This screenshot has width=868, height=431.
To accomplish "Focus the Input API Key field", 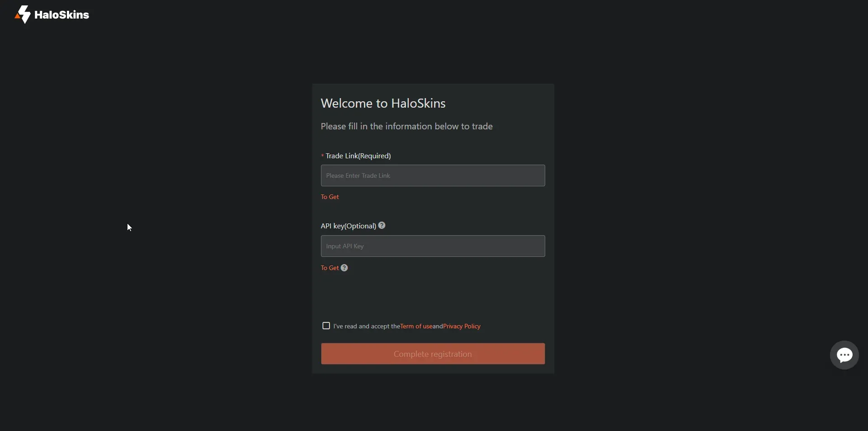I will tap(433, 246).
